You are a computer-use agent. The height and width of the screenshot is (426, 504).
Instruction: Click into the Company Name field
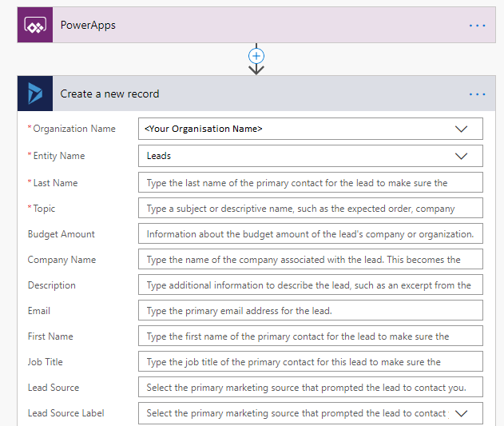311,259
